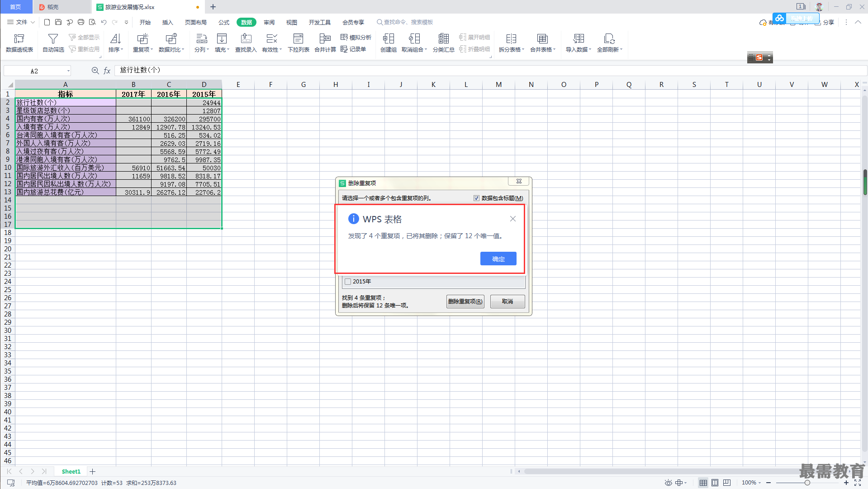The height and width of the screenshot is (489, 868).
Task: Click the new document icon in quick toolbar
Action: (47, 22)
